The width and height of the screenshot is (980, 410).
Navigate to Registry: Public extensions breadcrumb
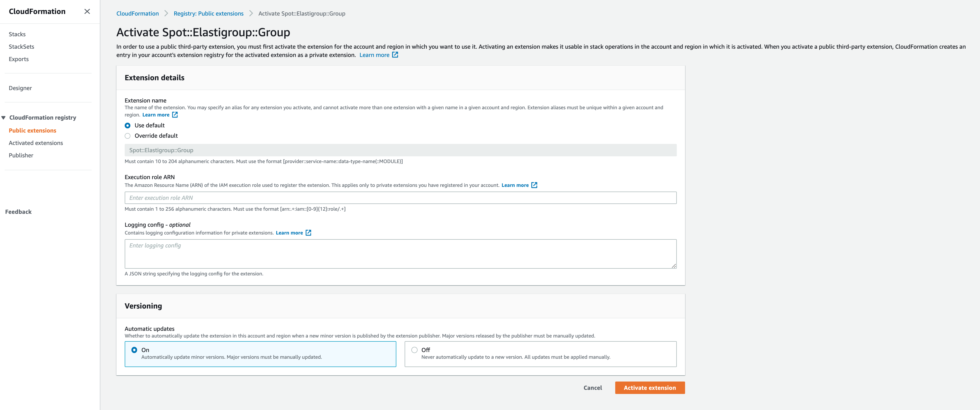209,13
